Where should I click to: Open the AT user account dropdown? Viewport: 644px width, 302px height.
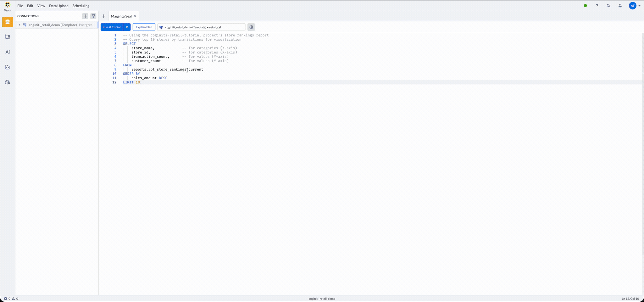(635, 6)
